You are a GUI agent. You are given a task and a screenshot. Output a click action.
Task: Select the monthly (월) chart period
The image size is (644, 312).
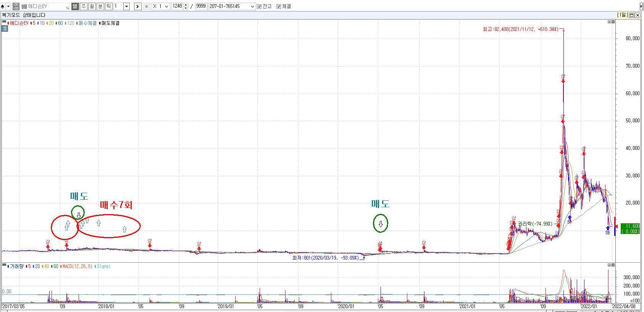pos(92,6)
